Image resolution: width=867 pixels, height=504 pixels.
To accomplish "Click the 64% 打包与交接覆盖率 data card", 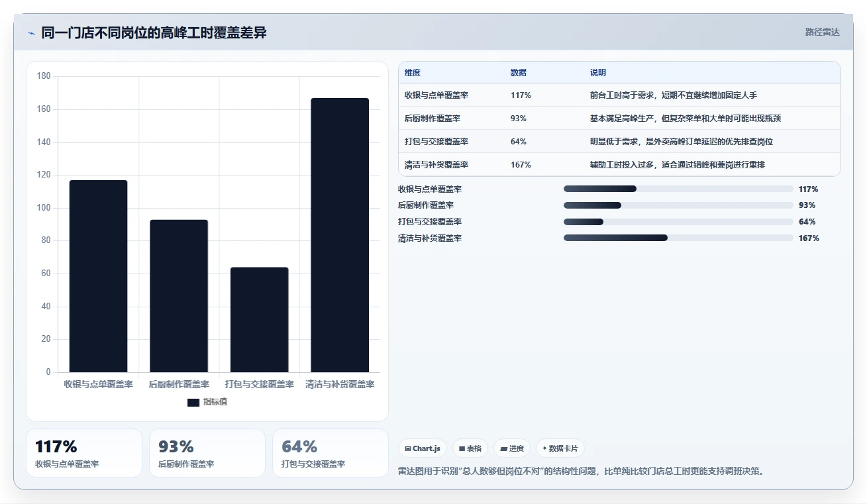I will 331,453.
